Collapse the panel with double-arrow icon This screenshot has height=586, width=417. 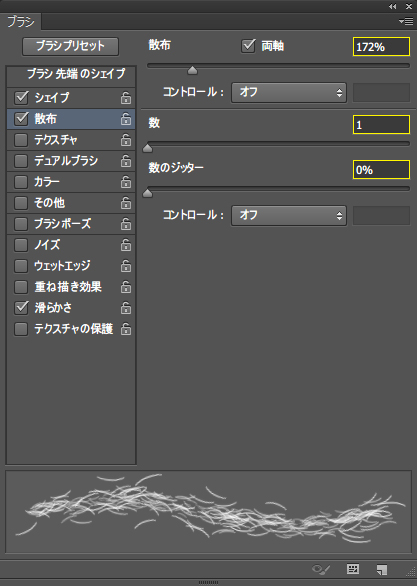392,6
